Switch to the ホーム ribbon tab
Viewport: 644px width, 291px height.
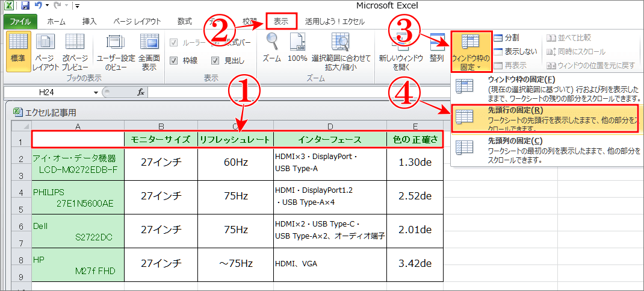click(x=56, y=22)
